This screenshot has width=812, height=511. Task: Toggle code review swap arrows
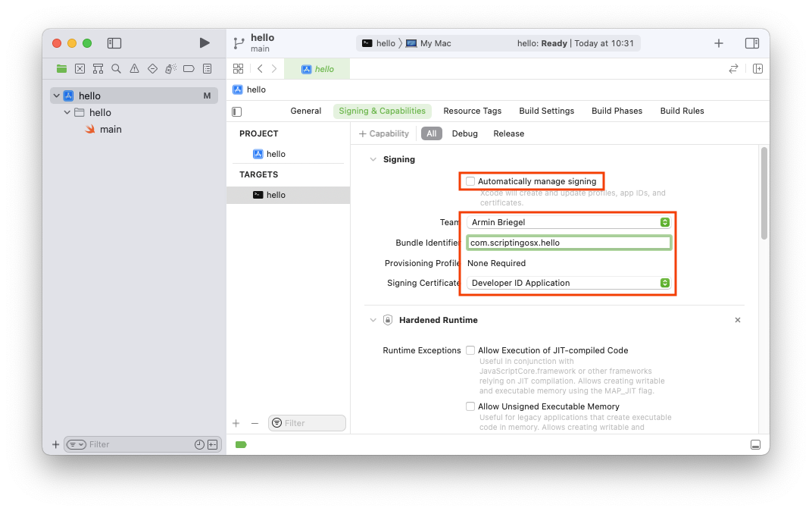(733, 68)
